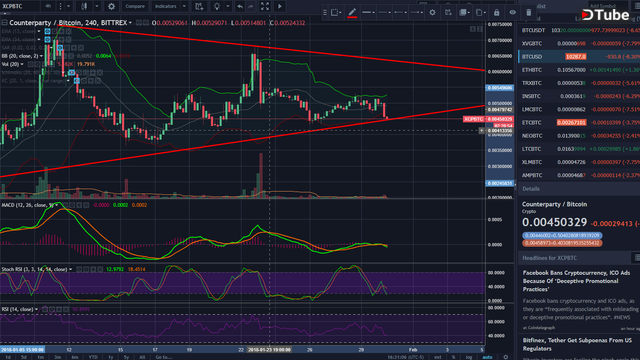Open the line thickness dropdown
The image size is (640, 360).
368,13
